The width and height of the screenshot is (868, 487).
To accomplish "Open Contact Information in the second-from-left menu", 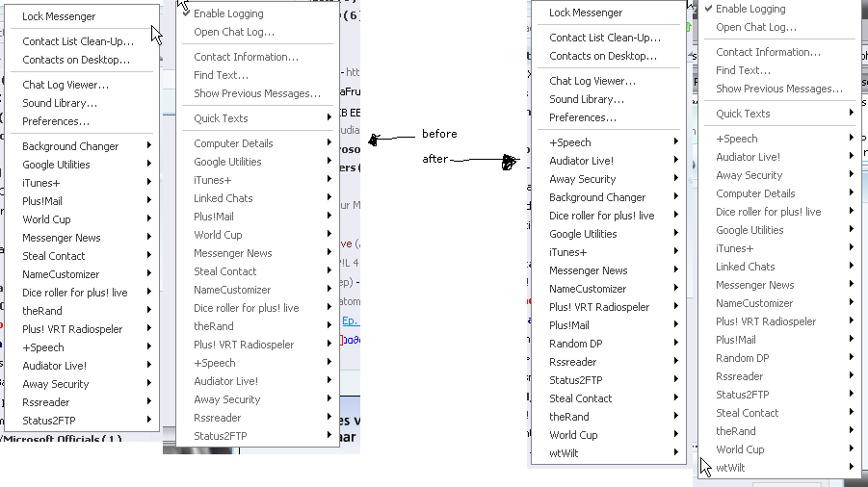I will coord(246,57).
